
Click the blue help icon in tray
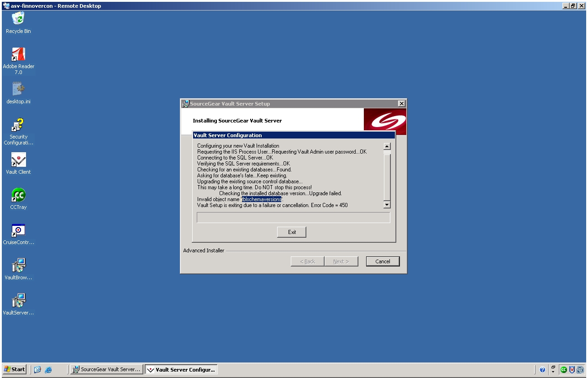tap(542, 370)
